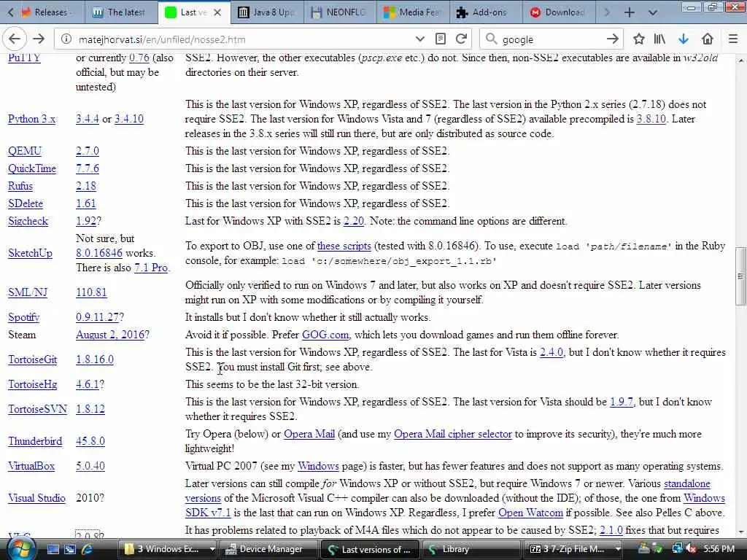Click the QuickTime 7.7.6 version link

pyautogui.click(x=88, y=168)
